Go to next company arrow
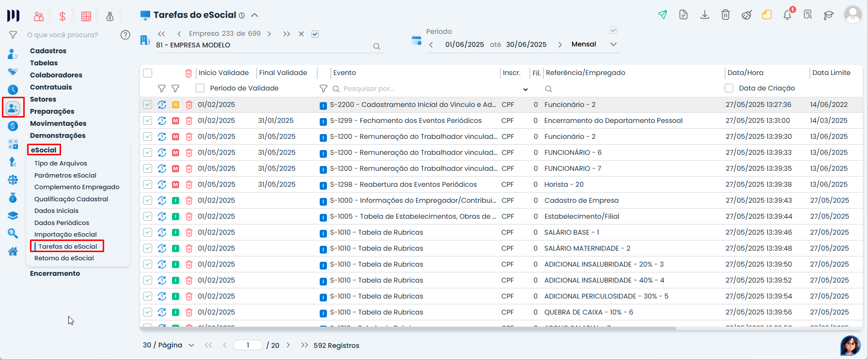Image resolution: width=868 pixels, height=360 pixels. pos(269,34)
